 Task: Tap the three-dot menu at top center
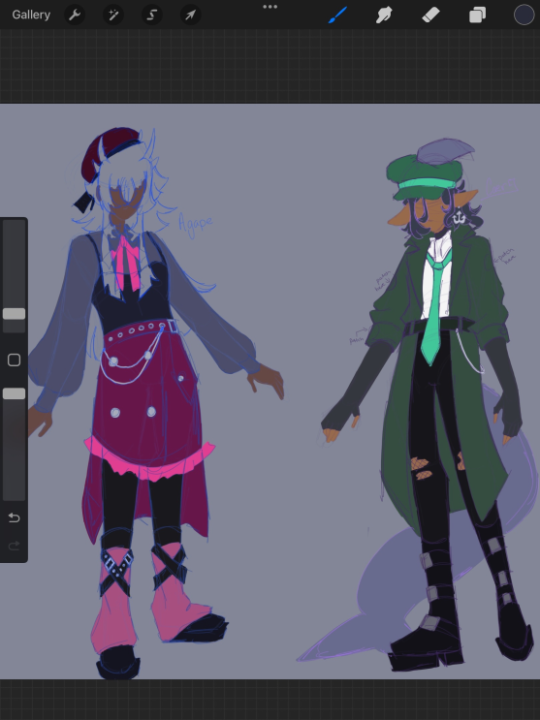point(270,7)
